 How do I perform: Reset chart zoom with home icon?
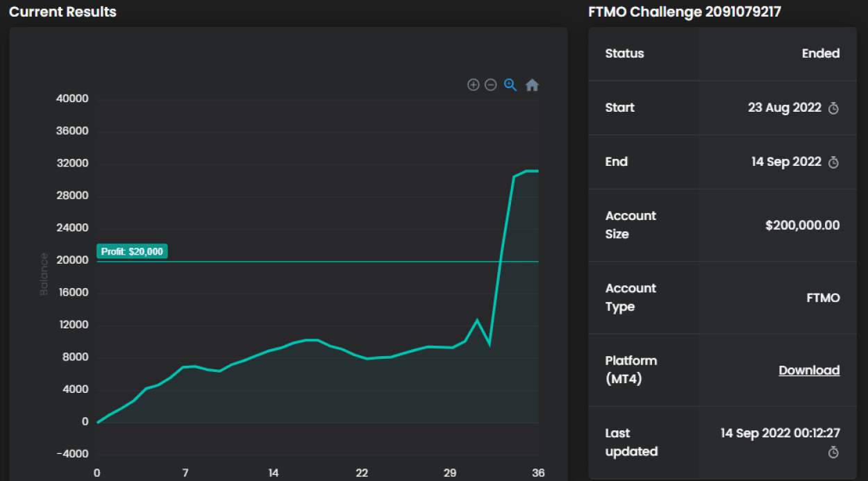coord(532,85)
